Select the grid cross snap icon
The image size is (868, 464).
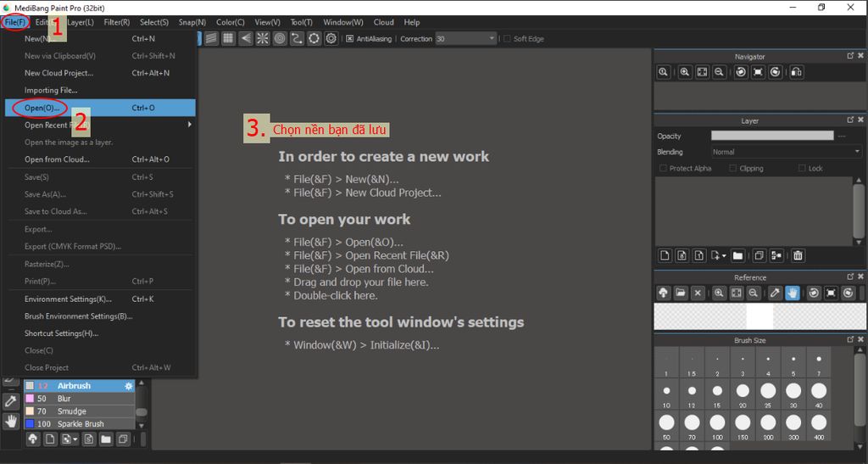[x=228, y=38]
